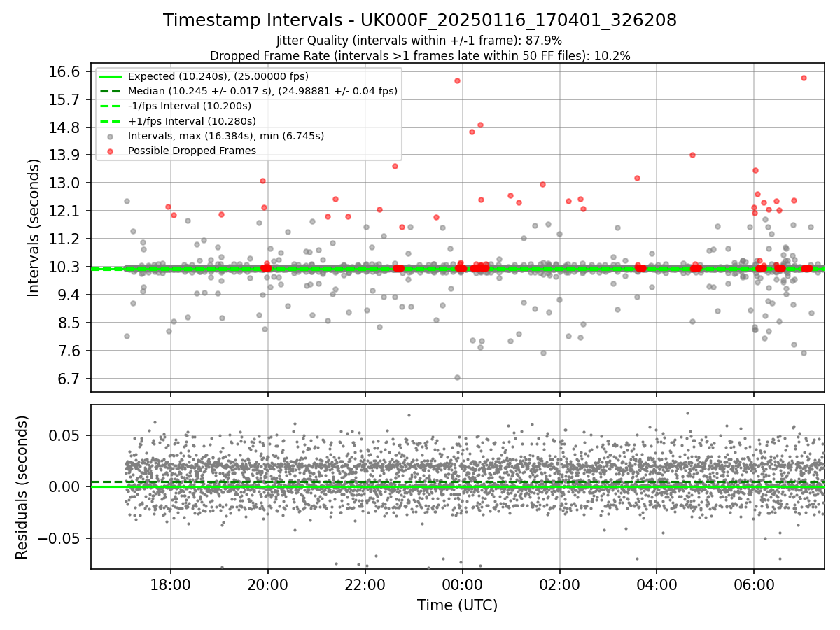
Task: Click the y-axis tick label '13.9'
Action: 65,155
